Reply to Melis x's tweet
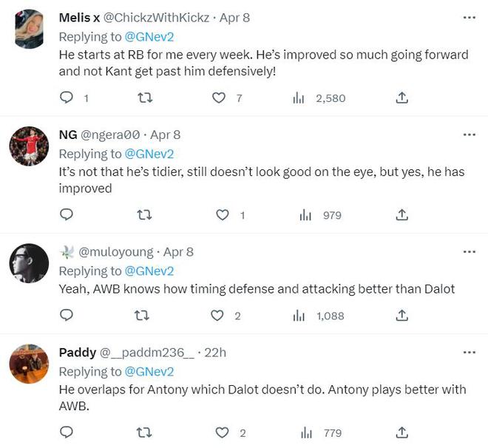Screen dimensions: 488x448 [x=67, y=98]
